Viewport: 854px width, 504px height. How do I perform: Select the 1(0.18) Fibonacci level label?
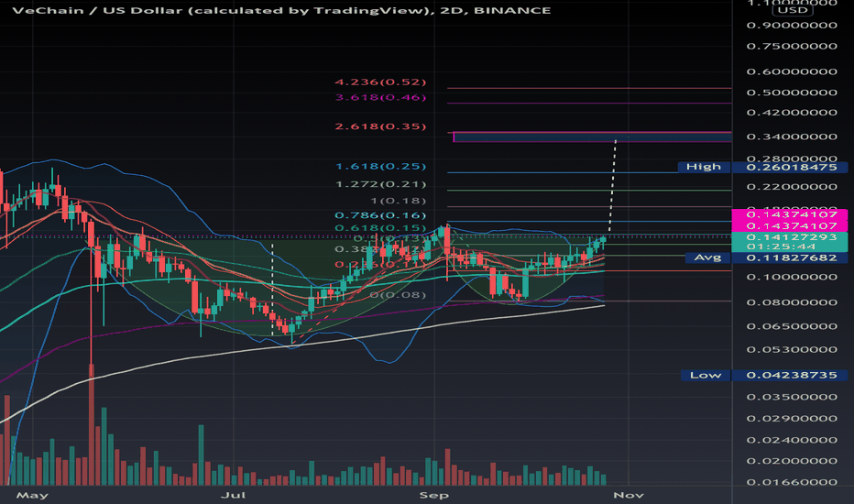(x=398, y=201)
